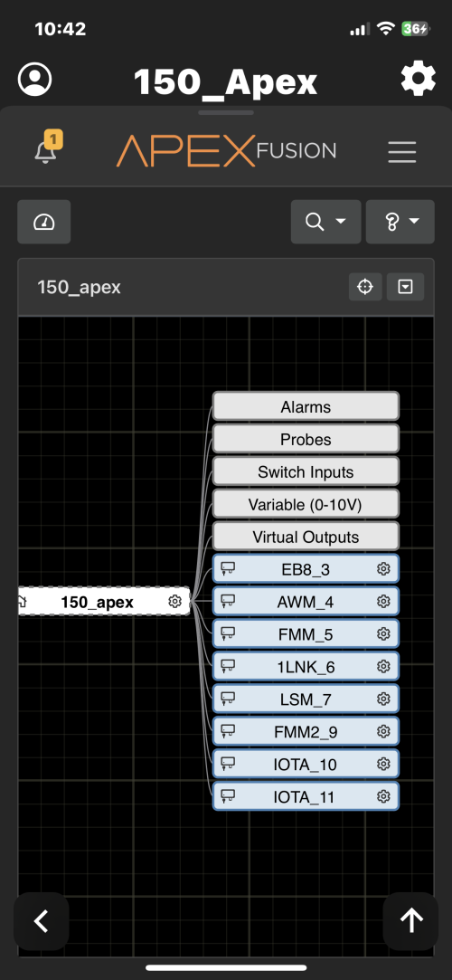
Task: Jump to top with up arrow button
Action: 410,920
